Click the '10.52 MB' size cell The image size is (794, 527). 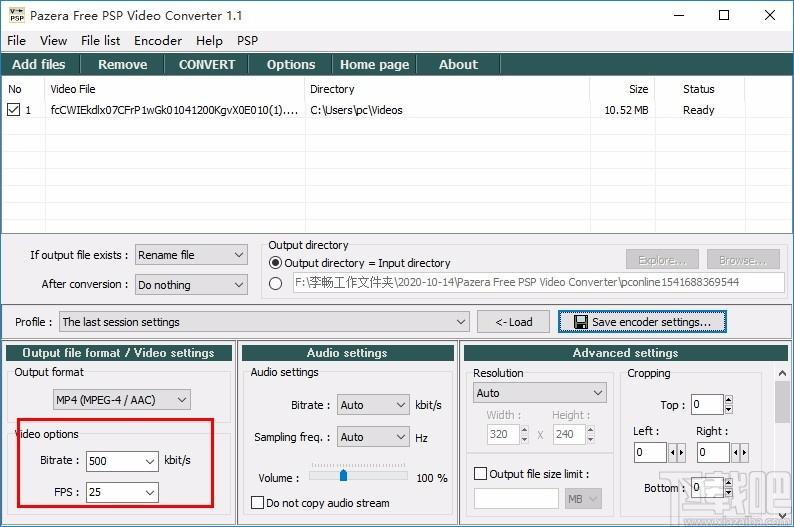tap(626, 110)
